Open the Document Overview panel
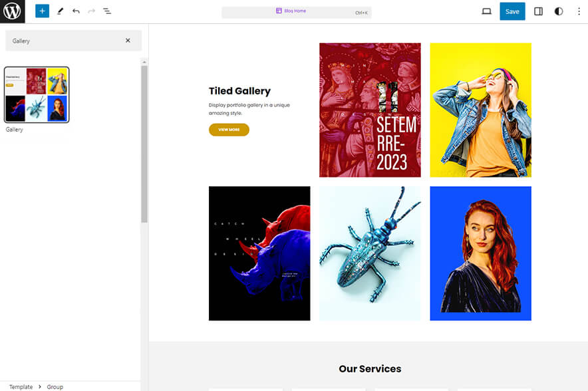This screenshot has height=391, width=588. tap(107, 11)
